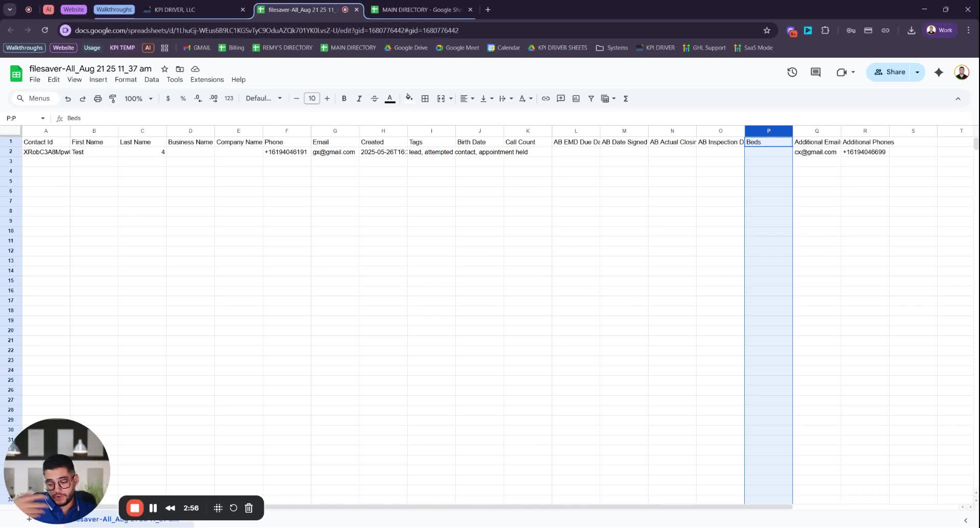Expand the merge cells options arrow
The width and height of the screenshot is (980, 528).
click(x=451, y=99)
